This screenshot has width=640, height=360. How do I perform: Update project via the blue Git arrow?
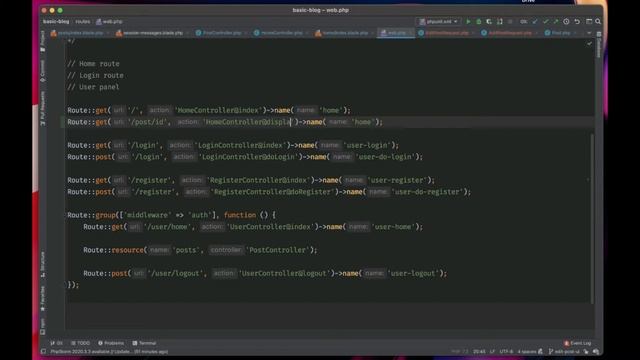535,22
